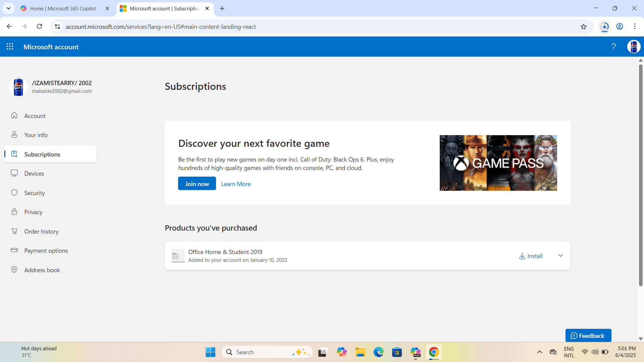Viewport: 644px width, 362px height.
Task: Click the help question mark icon
Action: point(613,47)
